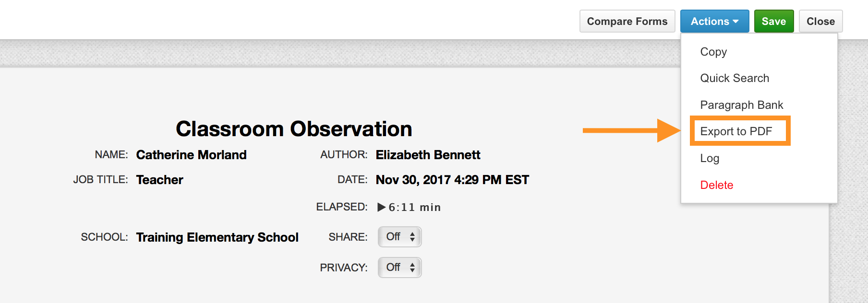Click the Teacher job title
868x303 pixels.
point(159,180)
